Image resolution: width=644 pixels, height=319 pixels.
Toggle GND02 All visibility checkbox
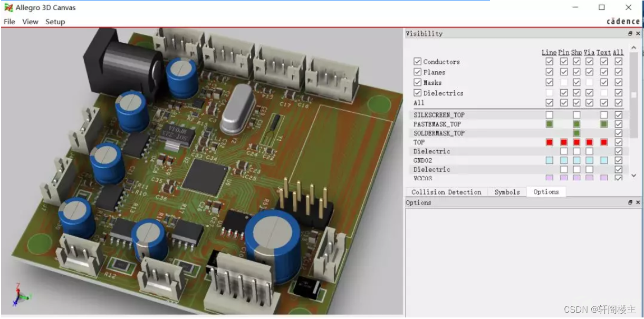point(619,160)
